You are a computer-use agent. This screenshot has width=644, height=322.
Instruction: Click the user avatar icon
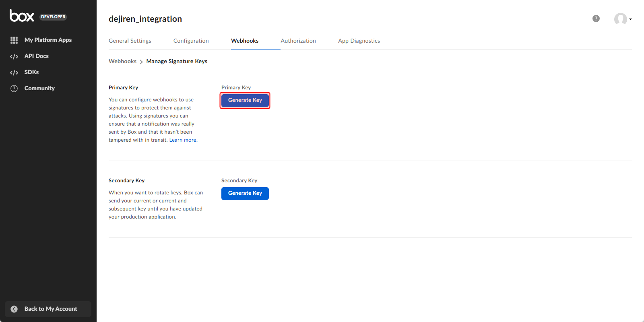(x=620, y=19)
